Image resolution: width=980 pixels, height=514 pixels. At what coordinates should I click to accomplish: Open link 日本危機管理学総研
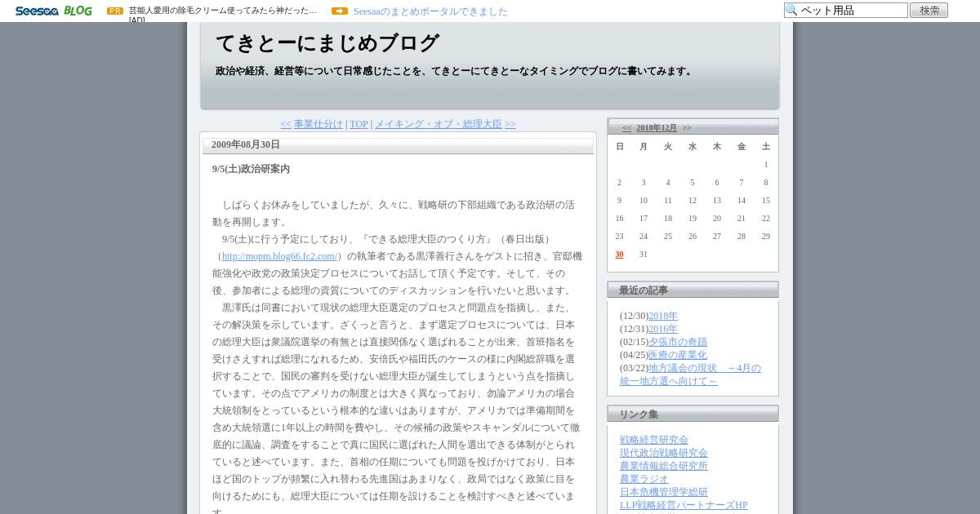click(x=664, y=492)
